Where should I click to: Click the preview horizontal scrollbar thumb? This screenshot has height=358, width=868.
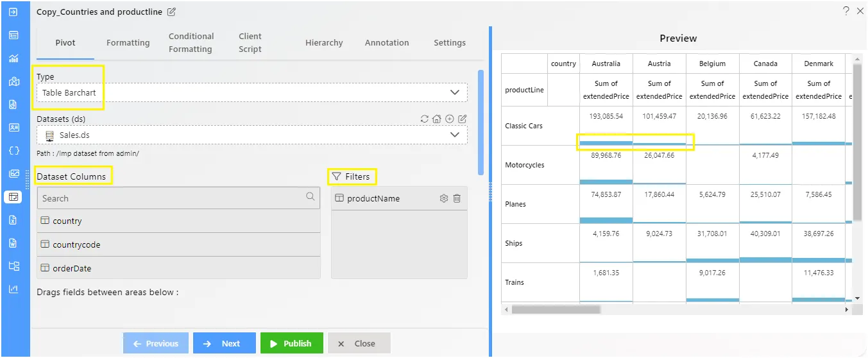[556, 309]
